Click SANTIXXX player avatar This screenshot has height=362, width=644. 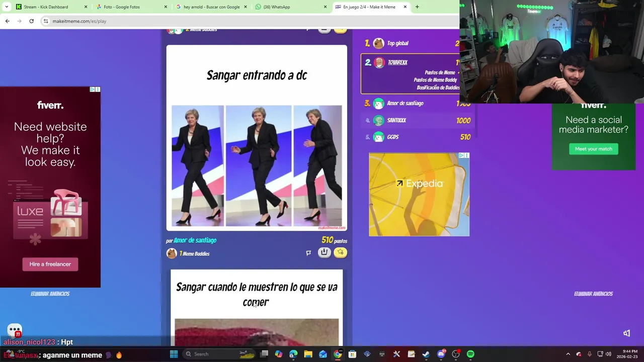pos(379,120)
